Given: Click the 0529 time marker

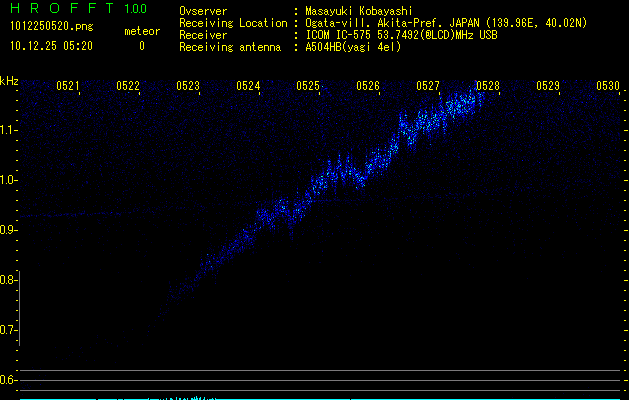Looking at the screenshot, I should click(548, 86).
